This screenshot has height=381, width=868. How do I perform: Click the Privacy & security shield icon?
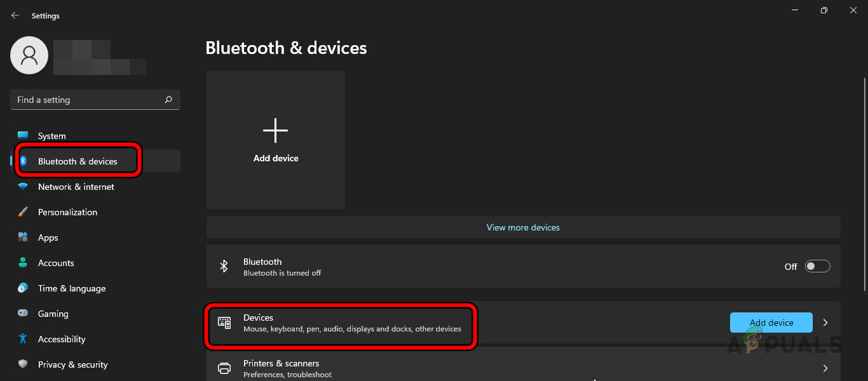(x=23, y=364)
